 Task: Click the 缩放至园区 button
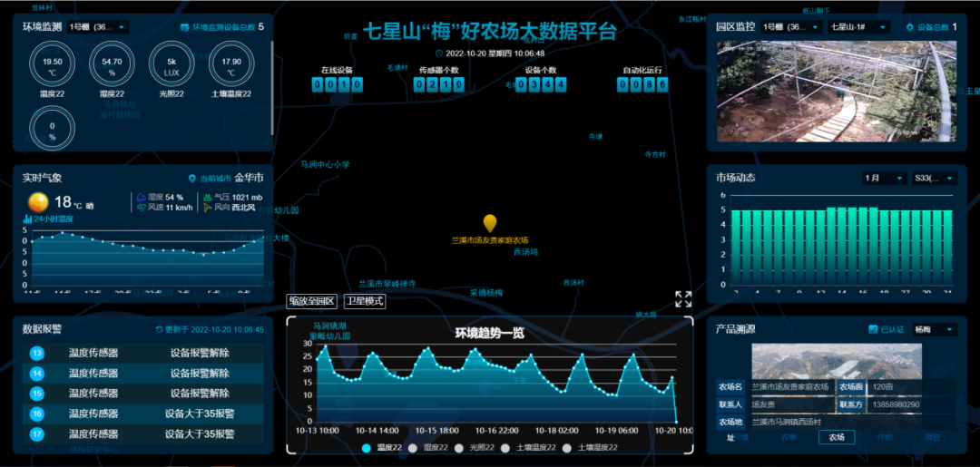(311, 301)
